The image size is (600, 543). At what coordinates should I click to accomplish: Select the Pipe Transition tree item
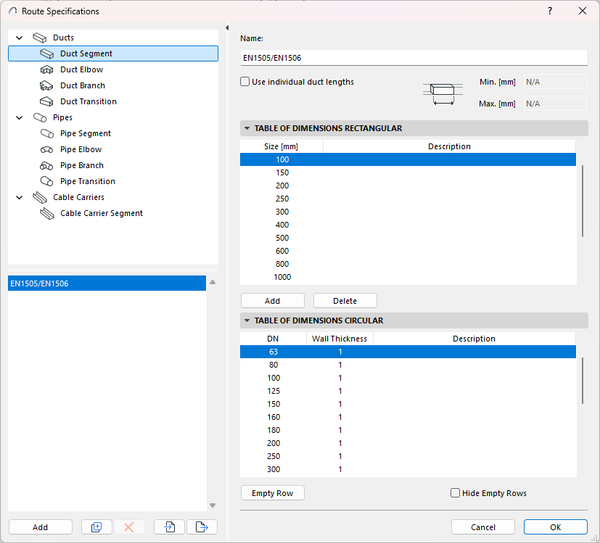coord(87,182)
